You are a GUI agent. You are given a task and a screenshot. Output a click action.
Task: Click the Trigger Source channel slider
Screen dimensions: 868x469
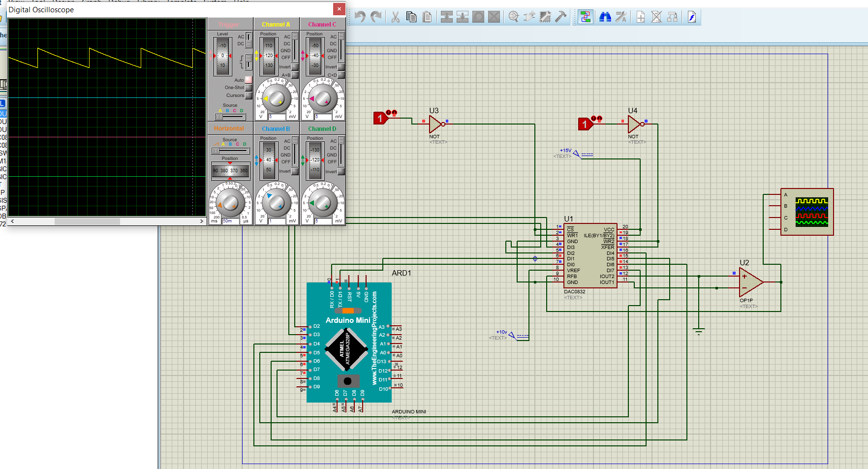[x=230, y=117]
